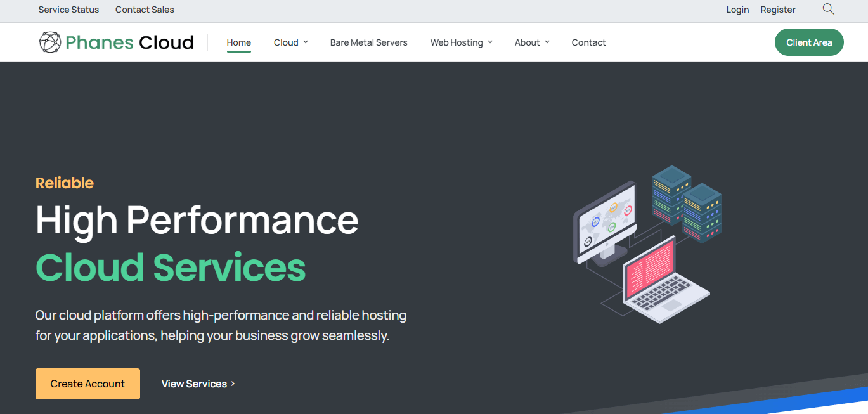The width and height of the screenshot is (868, 414).
Task: Click the Phanes Cloud globe logo icon
Action: coord(49,42)
